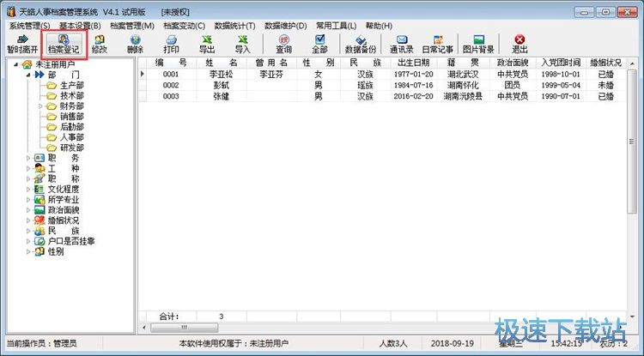644x356 pixels.
Task: Click the 婚姻状况 column header
Action: pyautogui.click(x=606, y=63)
